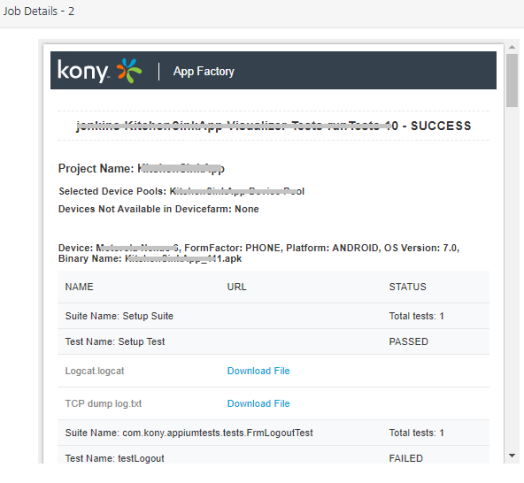524x483 pixels.
Task: Select the FrmLogoutTest suite row
Action: click(273, 433)
